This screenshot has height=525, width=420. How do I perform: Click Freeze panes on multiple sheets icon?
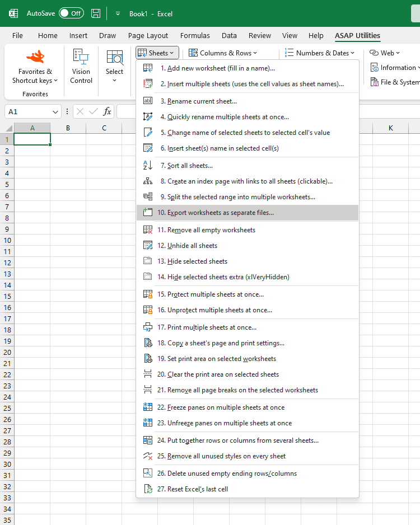pyautogui.click(x=148, y=407)
